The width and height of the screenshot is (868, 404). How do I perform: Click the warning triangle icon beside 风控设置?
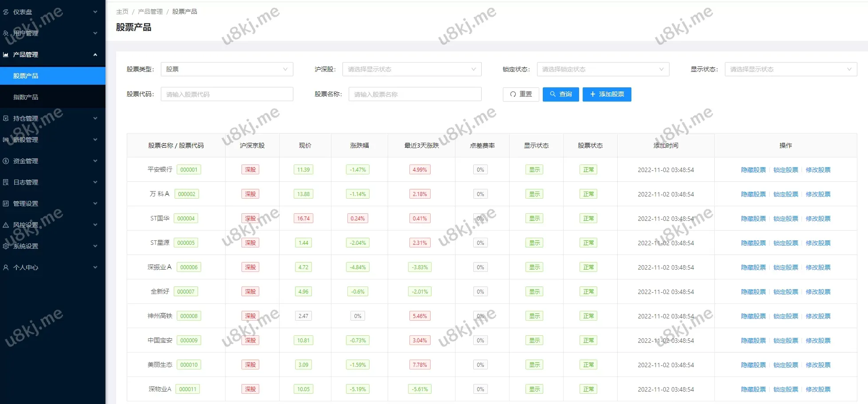pos(6,225)
